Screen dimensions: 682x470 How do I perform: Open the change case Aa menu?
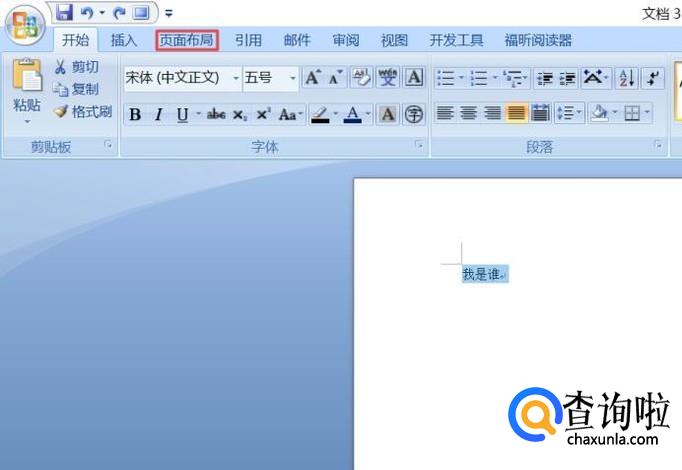(x=291, y=114)
